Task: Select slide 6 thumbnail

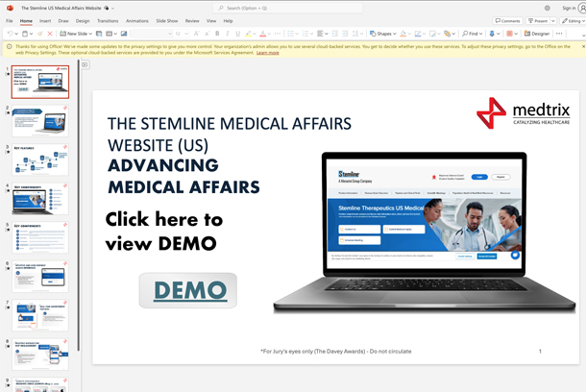Action: point(40,277)
